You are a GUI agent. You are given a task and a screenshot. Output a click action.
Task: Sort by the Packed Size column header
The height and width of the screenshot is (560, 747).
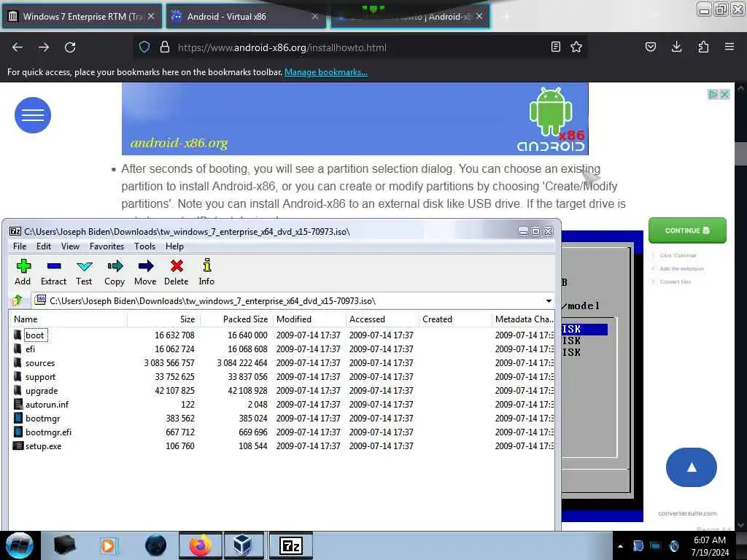coord(236,319)
